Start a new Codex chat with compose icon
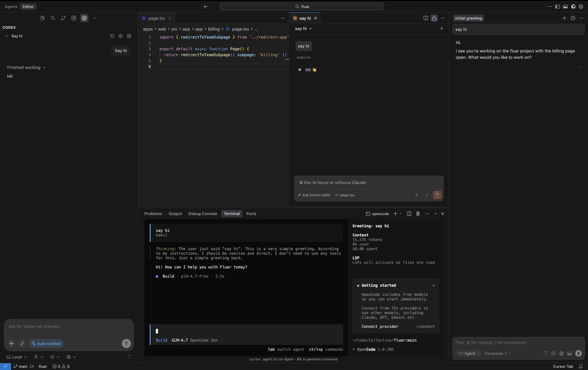Image resolution: width=588 pixels, height=370 pixels. (x=129, y=36)
